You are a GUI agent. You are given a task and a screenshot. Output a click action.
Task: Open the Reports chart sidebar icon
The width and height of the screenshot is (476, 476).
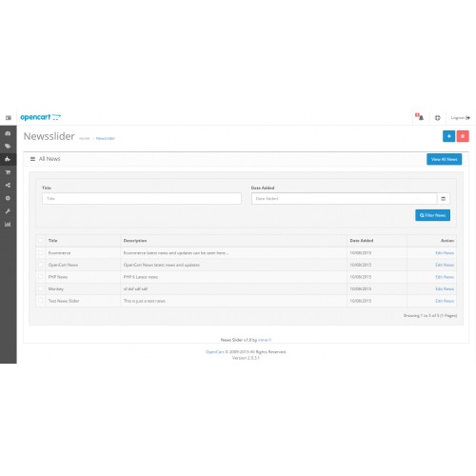coord(8,224)
